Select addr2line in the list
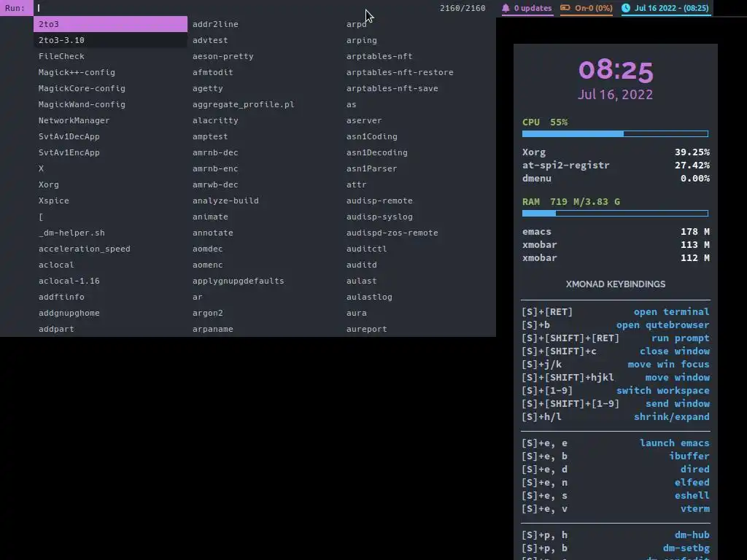 coord(215,24)
